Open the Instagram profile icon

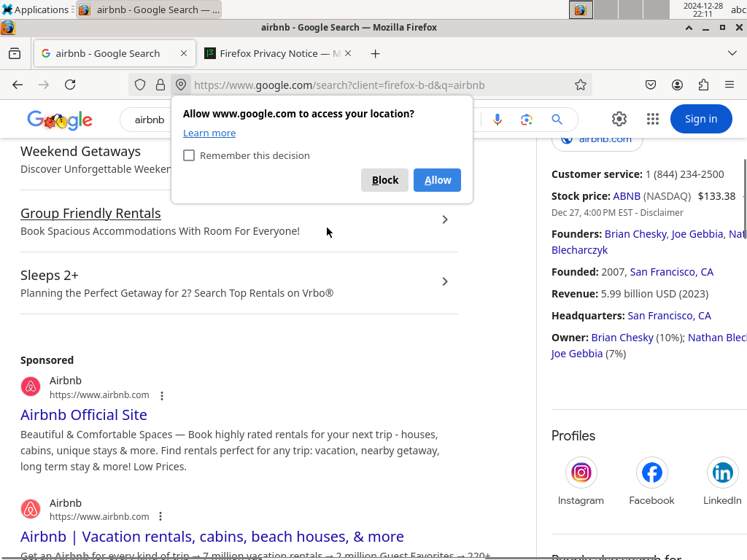(x=581, y=472)
